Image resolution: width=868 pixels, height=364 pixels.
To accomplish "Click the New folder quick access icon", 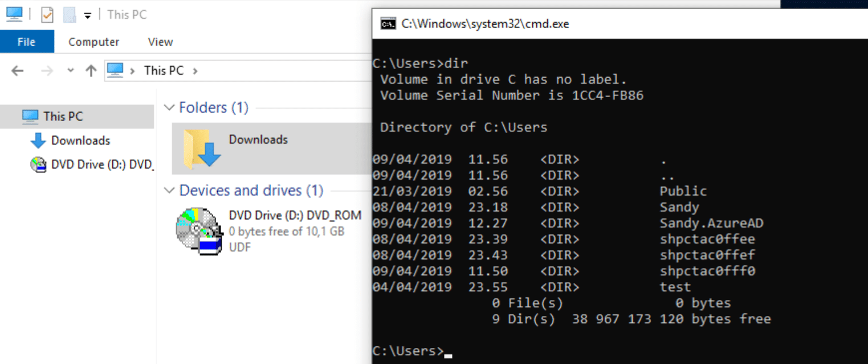I will point(70,14).
